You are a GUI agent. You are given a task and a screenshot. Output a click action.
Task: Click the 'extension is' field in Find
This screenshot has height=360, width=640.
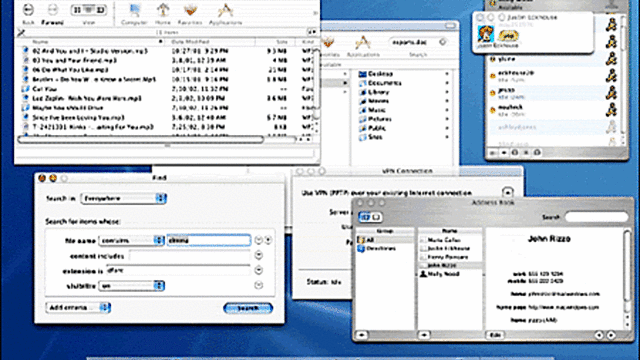(178, 271)
